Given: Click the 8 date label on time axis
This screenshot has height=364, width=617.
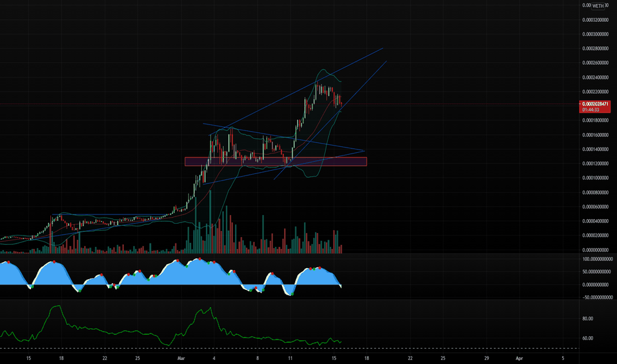Looking at the screenshot, I should pos(258,358).
